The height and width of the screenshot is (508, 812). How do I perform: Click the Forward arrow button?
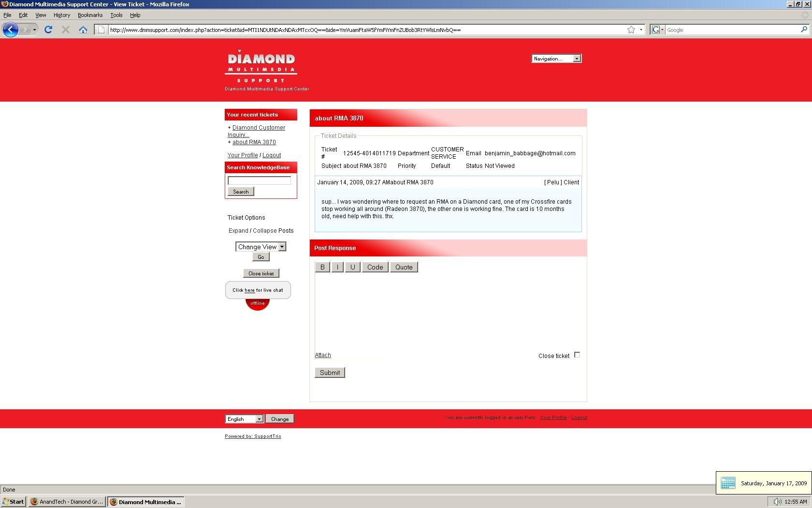(x=25, y=30)
